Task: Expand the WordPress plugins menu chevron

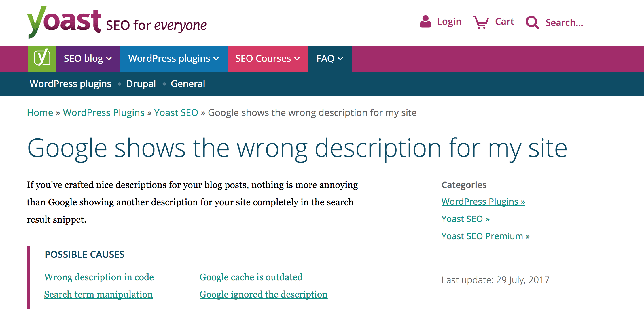Action: point(216,59)
